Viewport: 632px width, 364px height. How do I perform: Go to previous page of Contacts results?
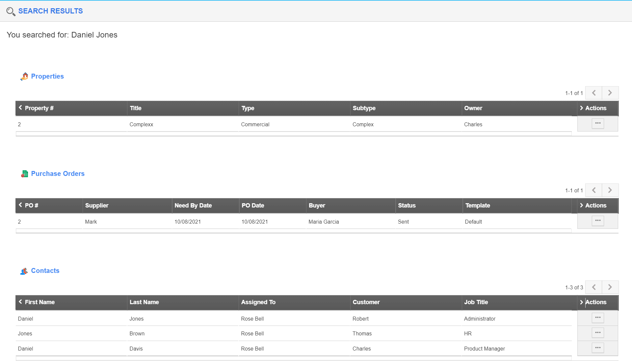[593, 287]
